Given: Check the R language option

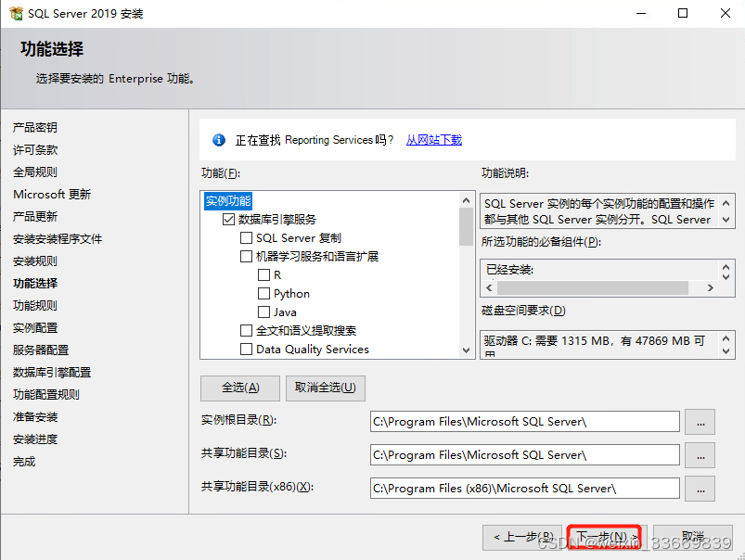Looking at the screenshot, I should [x=263, y=275].
